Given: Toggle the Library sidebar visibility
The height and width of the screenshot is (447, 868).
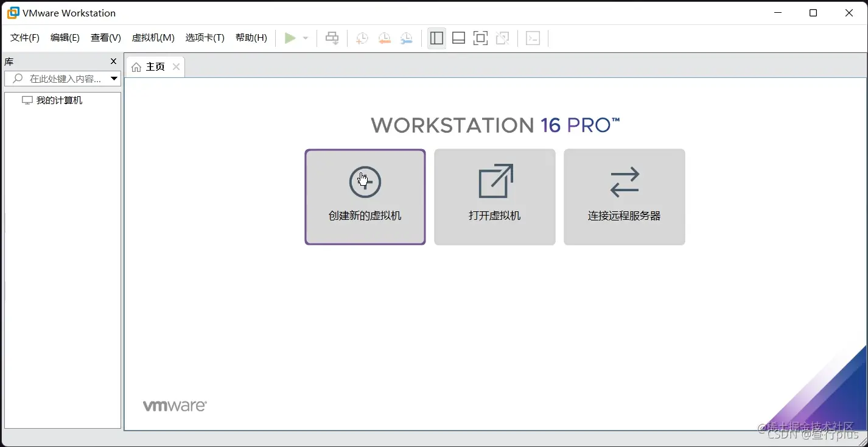Looking at the screenshot, I should [x=436, y=37].
